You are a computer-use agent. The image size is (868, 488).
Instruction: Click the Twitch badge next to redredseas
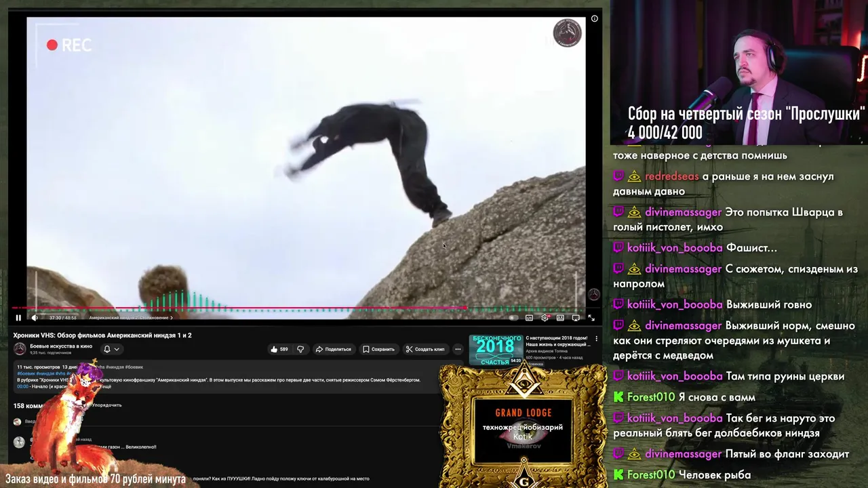point(618,176)
